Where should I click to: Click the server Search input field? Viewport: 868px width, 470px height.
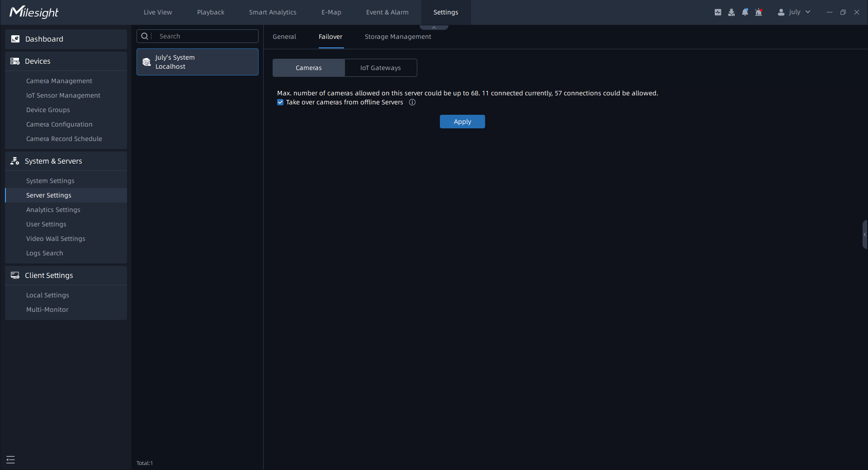(x=206, y=36)
